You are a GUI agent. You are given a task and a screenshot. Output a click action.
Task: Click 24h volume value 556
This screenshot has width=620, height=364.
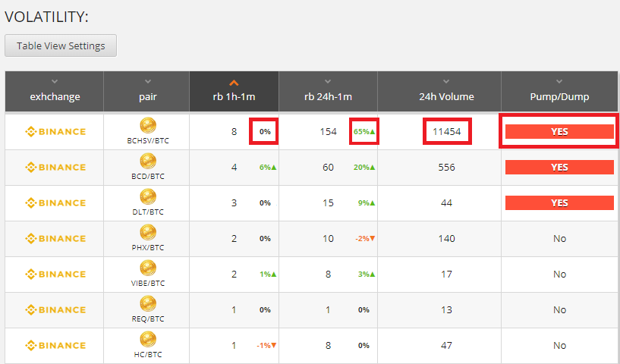[x=446, y=167]
